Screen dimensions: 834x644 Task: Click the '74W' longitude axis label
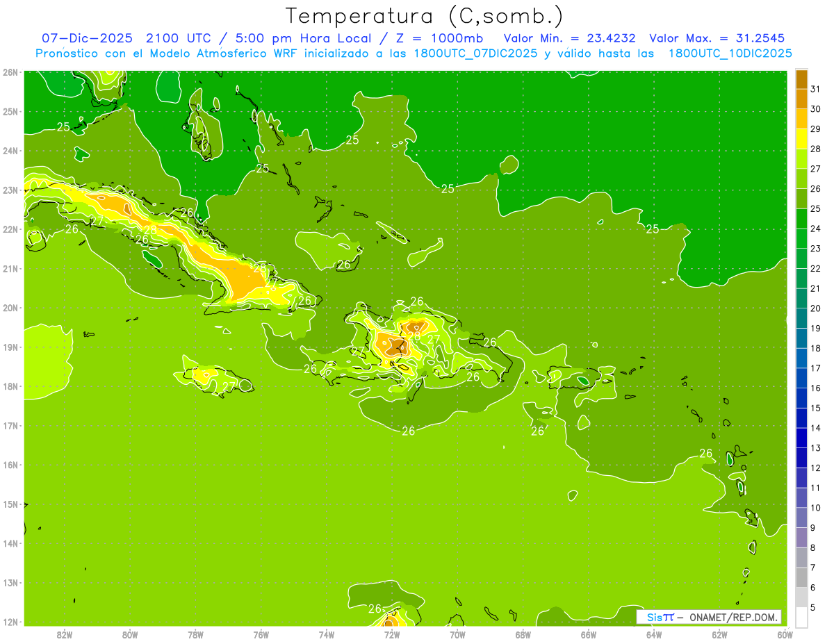327,634
